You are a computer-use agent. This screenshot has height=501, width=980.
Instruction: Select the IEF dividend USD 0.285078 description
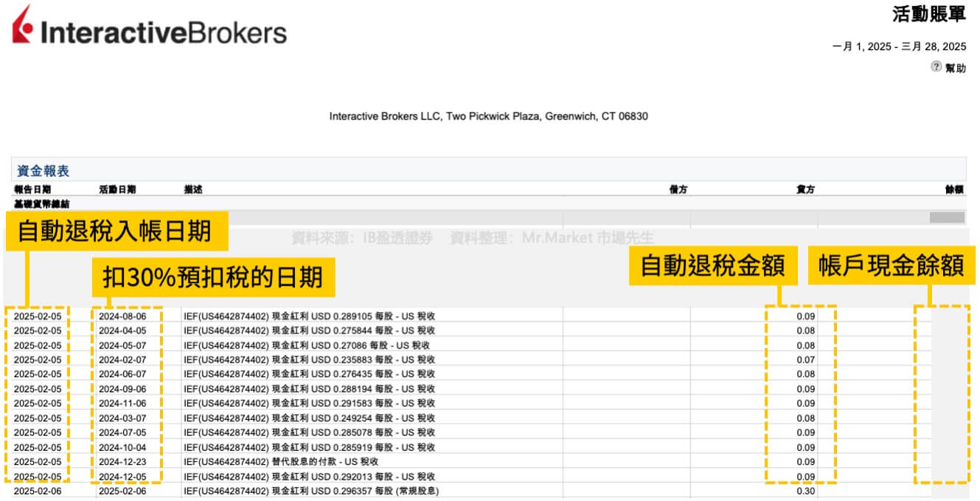[x=310, y=432]
